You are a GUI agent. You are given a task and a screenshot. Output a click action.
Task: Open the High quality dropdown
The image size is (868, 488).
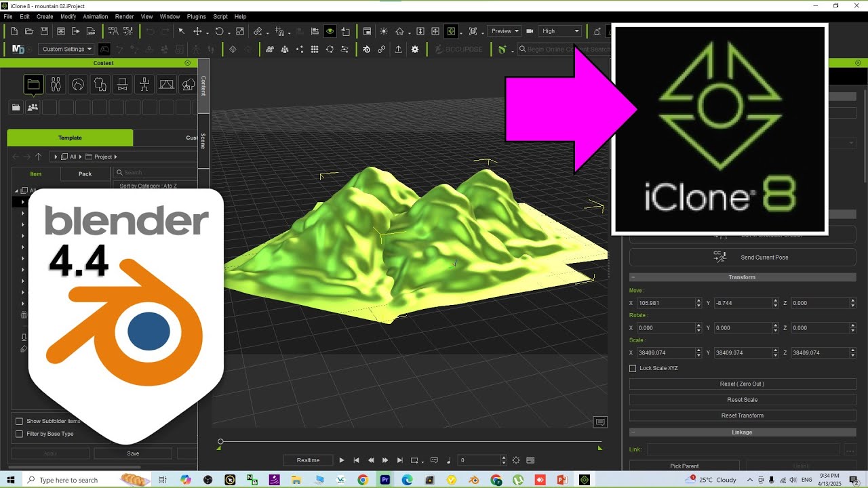click(x=561, y=31)
